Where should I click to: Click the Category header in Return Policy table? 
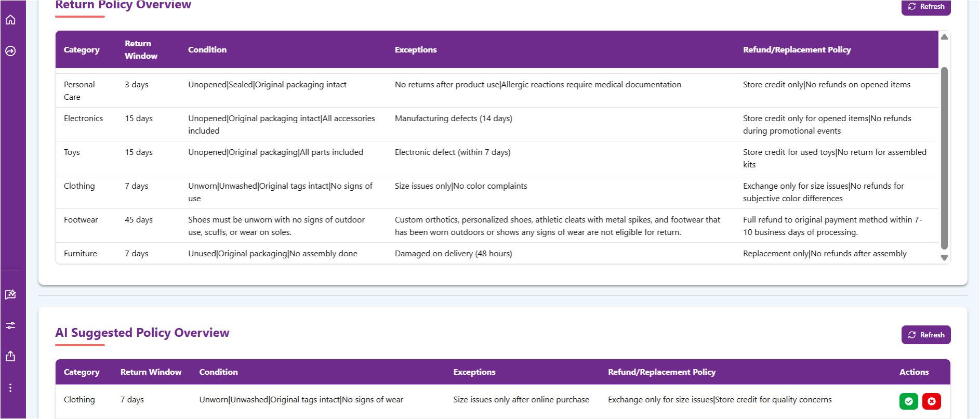82,50
